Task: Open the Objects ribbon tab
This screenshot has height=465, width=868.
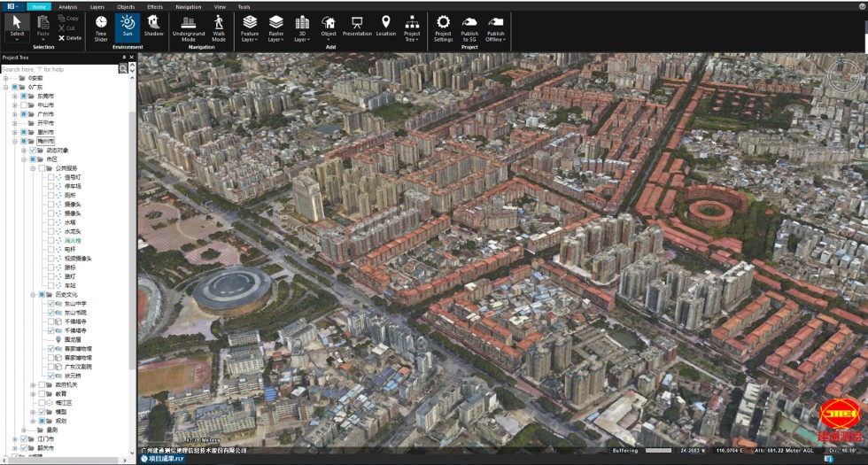Action: click(126, 7)
